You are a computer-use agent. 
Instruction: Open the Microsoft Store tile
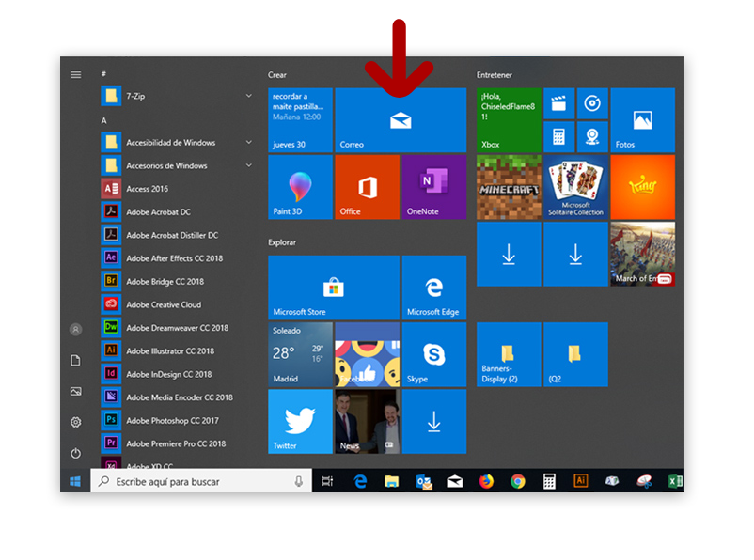click(x=334, y=288)
